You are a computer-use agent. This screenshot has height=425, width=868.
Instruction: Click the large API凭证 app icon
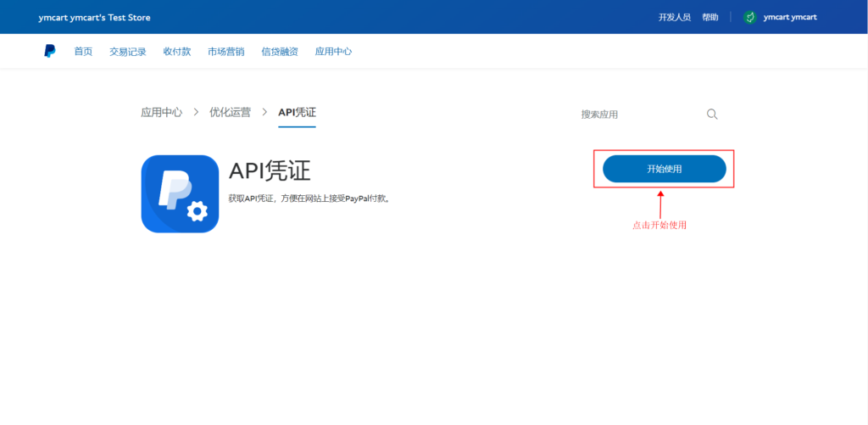point(180,193)
